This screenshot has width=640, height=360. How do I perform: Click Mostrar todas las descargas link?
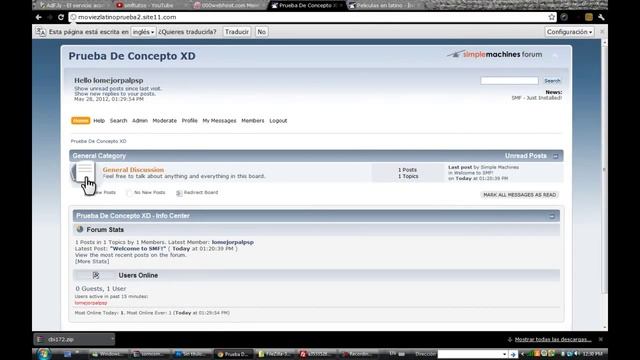click(553, 340)
